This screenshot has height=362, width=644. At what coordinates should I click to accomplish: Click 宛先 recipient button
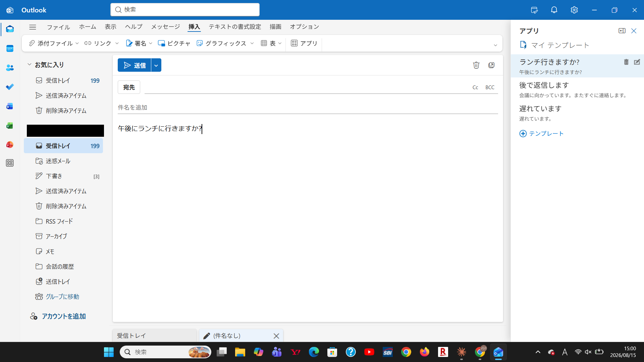point(129,87)
